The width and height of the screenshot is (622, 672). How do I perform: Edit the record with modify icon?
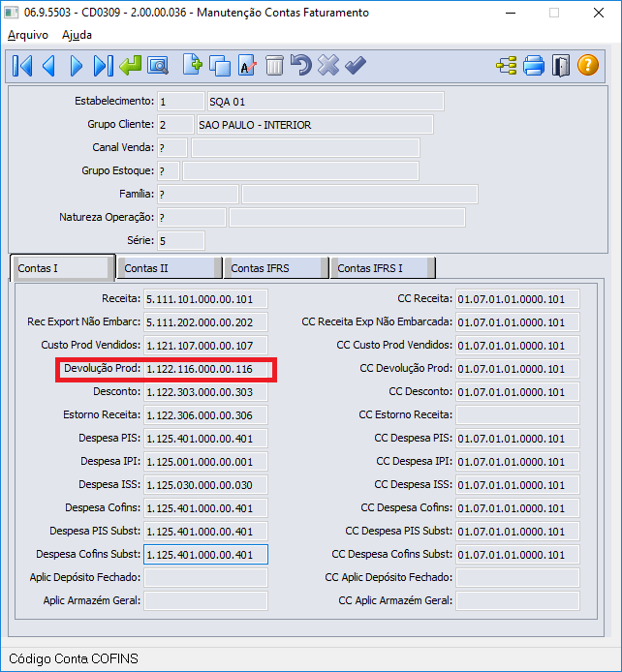(x=247, y=66)
